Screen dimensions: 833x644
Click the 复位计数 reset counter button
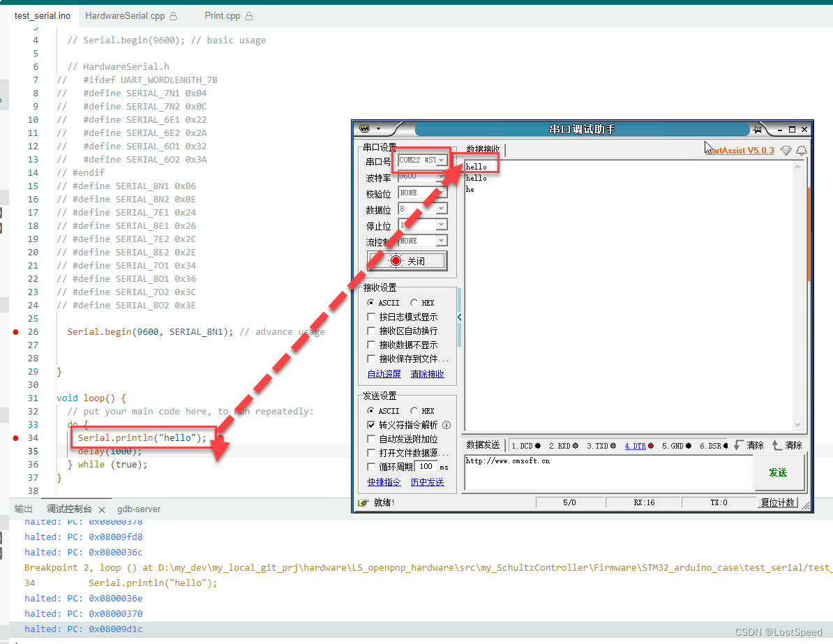(778, 502)
